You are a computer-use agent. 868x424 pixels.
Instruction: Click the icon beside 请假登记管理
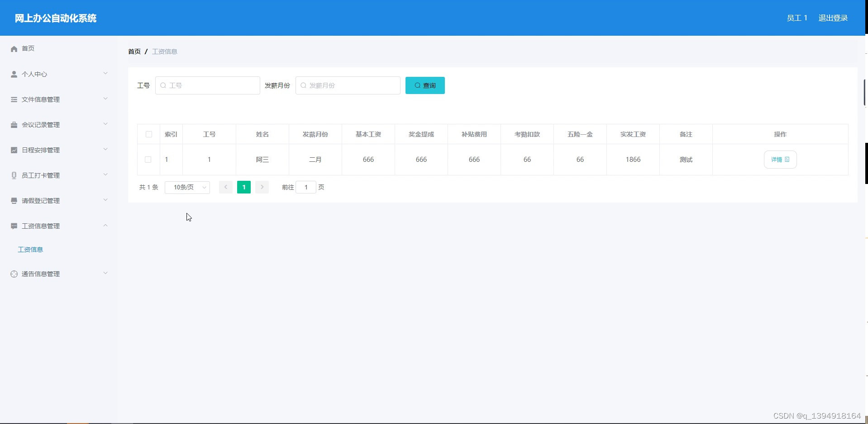tap(14, 201)
